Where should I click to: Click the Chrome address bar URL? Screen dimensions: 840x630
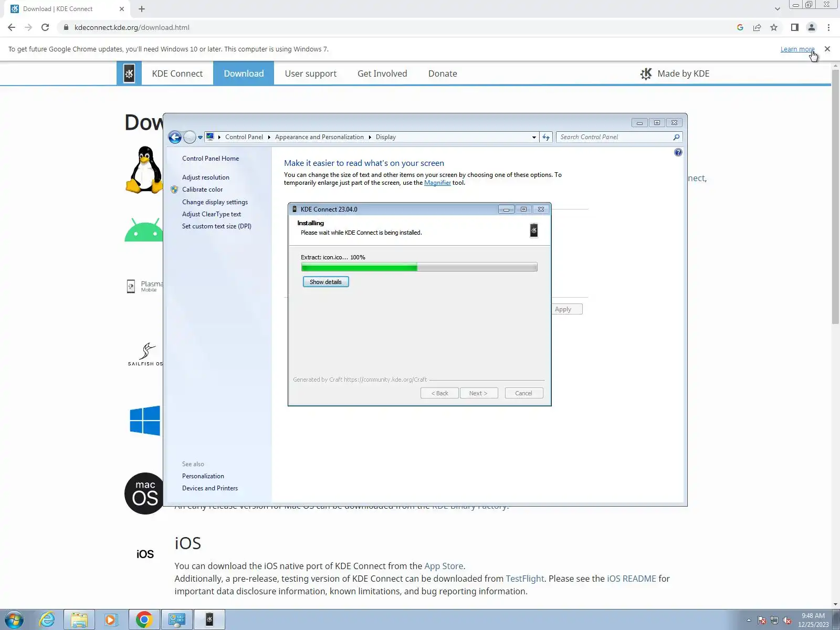point(132,27)
